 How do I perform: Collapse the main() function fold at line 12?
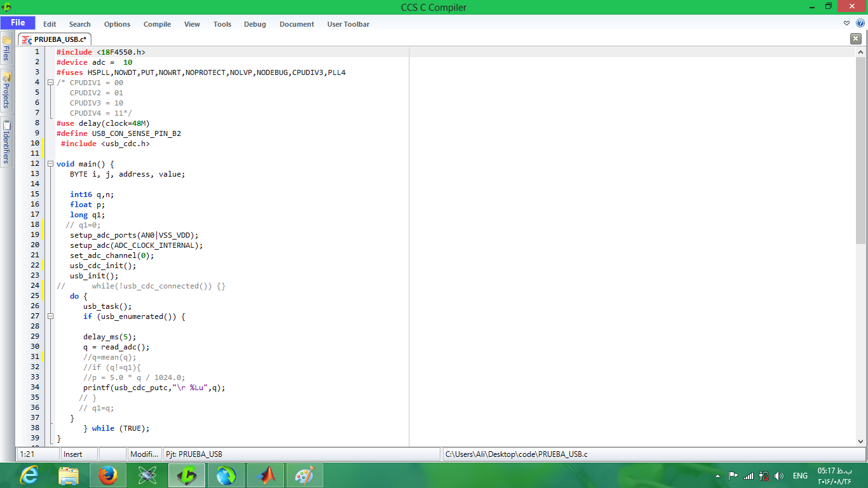tap(51, 164)
